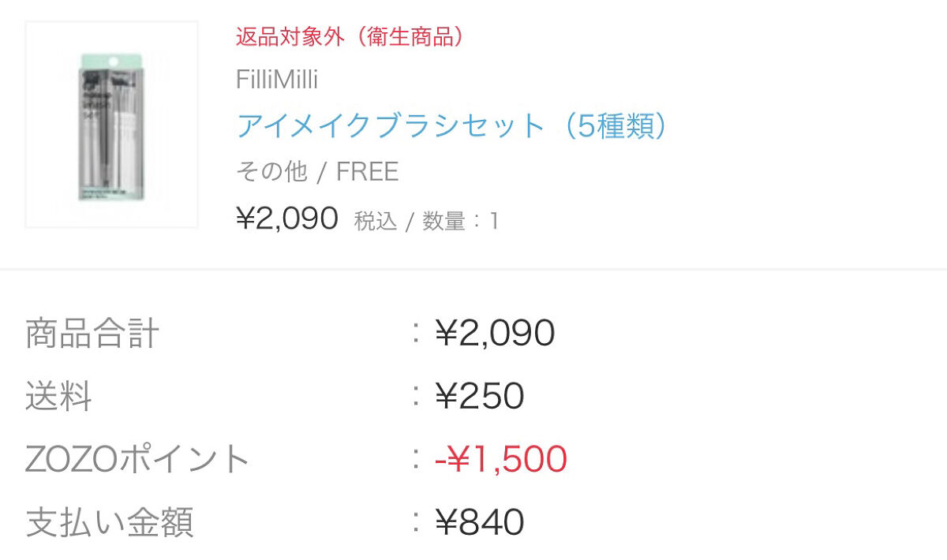
Task: Open the アイメイクブラシセット product link
Action: click(391, 126)
